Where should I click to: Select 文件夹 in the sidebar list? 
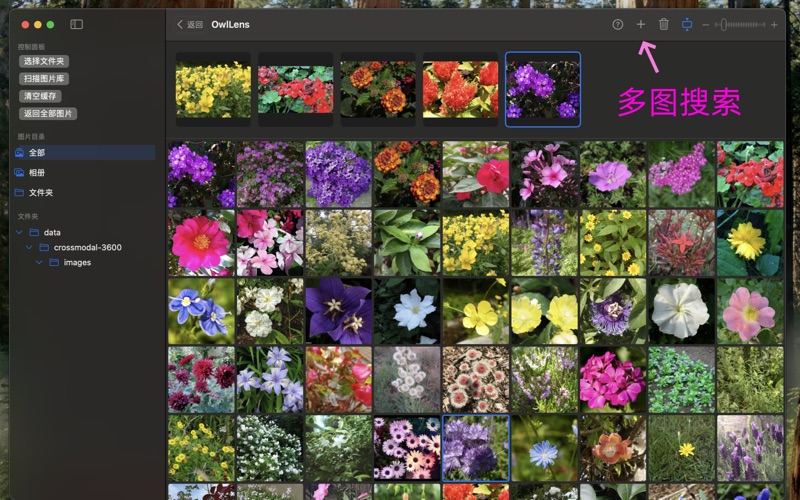click(x=40, y=193)
